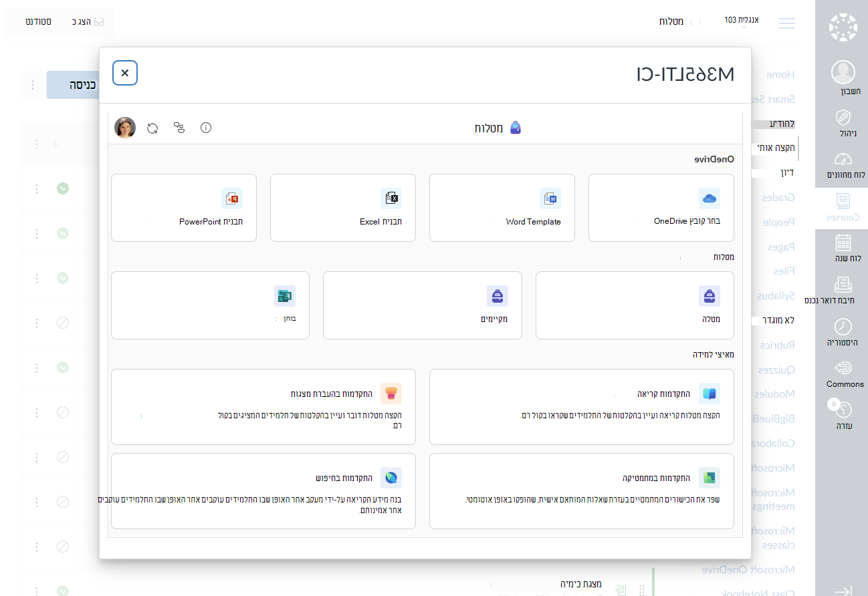Open the הצג כ view-as button

tap(89, 23)
